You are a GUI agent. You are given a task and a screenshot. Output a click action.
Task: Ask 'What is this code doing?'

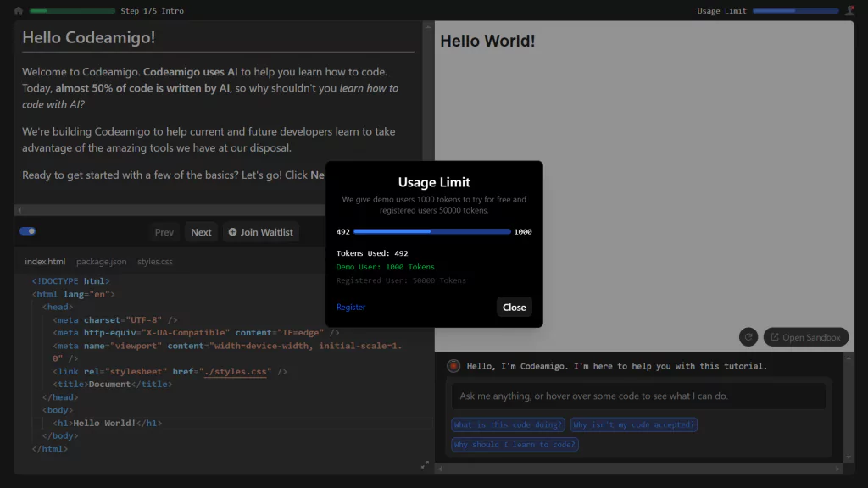(508, 424)
